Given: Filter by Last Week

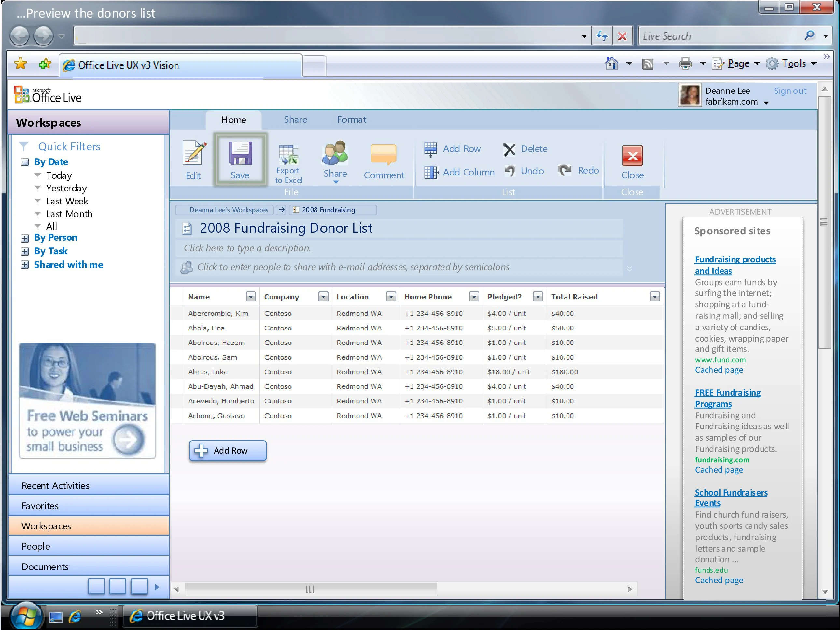Looking at the screenshot, I should click(x=67, y=201).
